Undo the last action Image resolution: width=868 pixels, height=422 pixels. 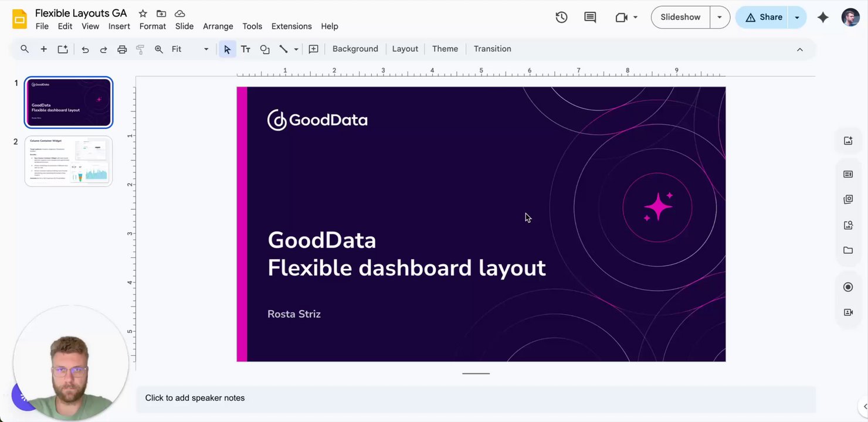tap(85, 49)
